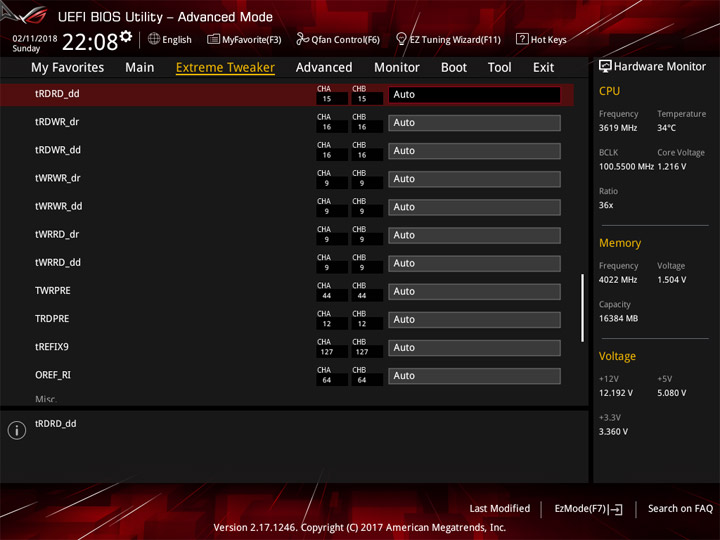Switch to the Main tab

(x=140, y=68)
